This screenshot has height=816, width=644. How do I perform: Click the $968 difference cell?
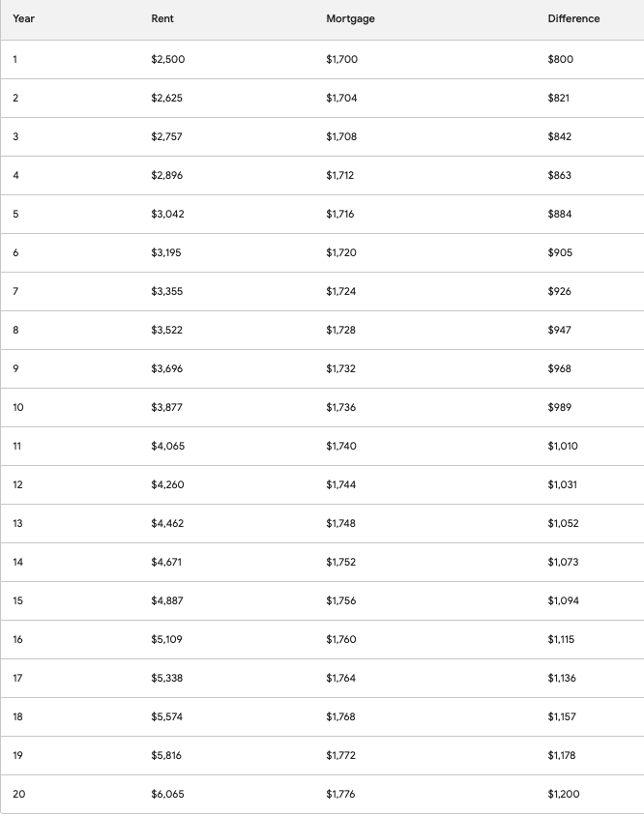(x=560, y=369)
